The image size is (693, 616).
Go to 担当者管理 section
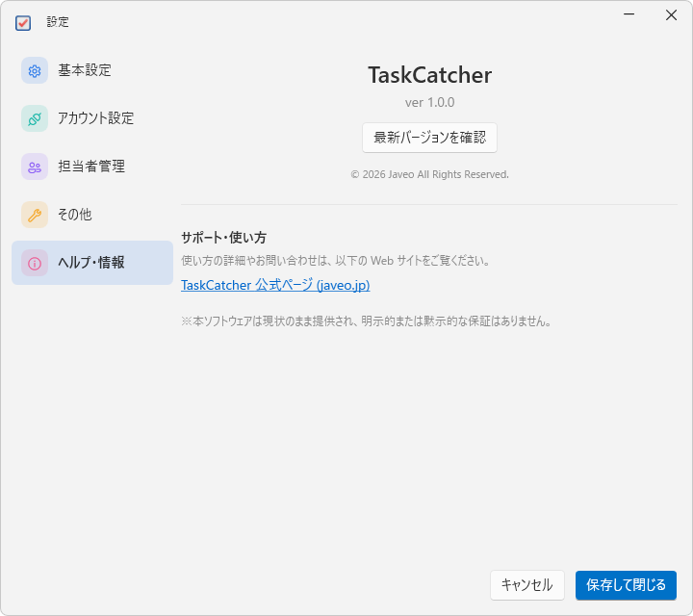[x=92, y=167]
